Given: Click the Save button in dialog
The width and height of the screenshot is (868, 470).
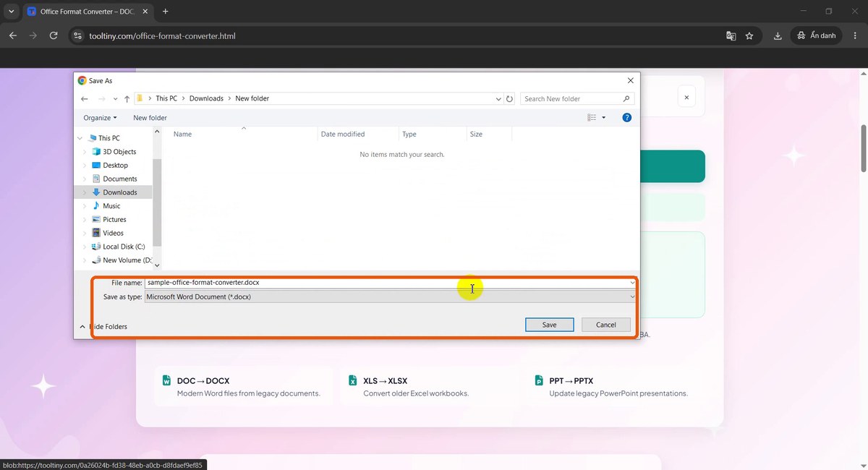Looking at the screenshot, I should click(x=550, y=325).
